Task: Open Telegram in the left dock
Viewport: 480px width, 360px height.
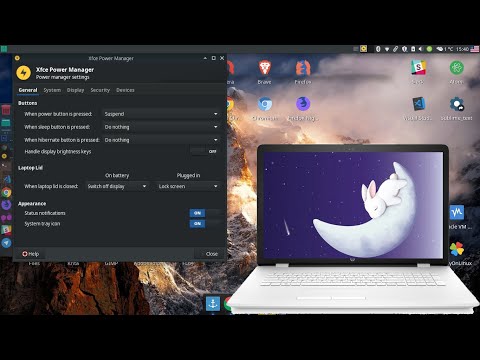Action: click(6, 243)
